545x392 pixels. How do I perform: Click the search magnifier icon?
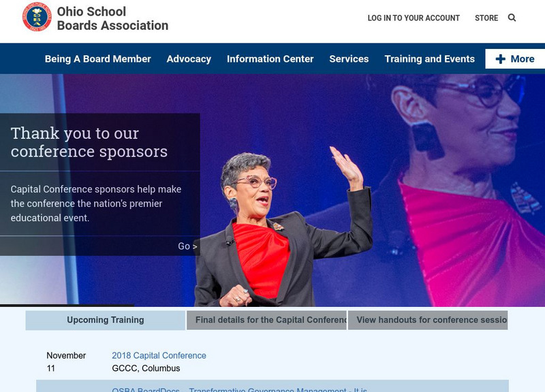pyautogui.click(x=512, y=18)
